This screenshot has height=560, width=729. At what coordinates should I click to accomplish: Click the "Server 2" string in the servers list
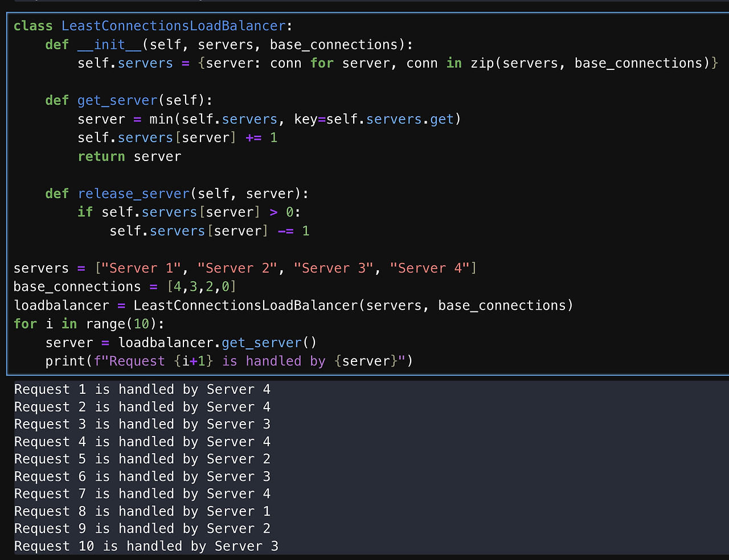click(x=237, y=268)
